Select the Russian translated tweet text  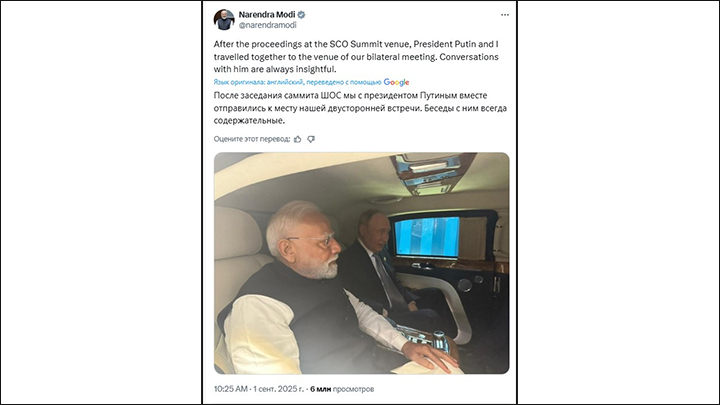tap(360, 108)
